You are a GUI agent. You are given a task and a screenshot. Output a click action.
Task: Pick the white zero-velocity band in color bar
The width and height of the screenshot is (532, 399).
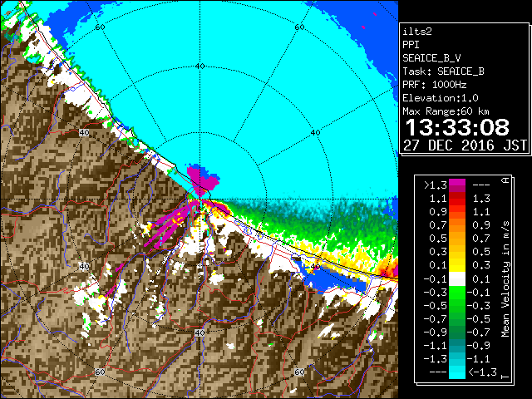[457, 279]
